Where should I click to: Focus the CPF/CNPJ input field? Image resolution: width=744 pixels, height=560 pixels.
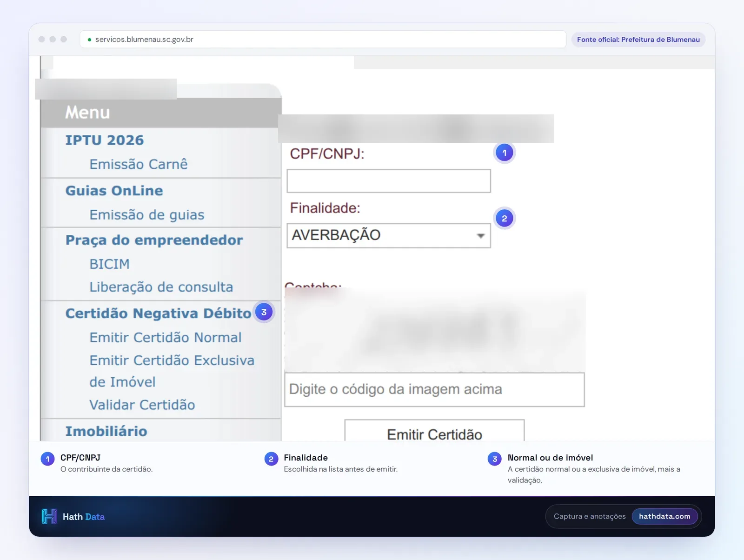point(389,181)
